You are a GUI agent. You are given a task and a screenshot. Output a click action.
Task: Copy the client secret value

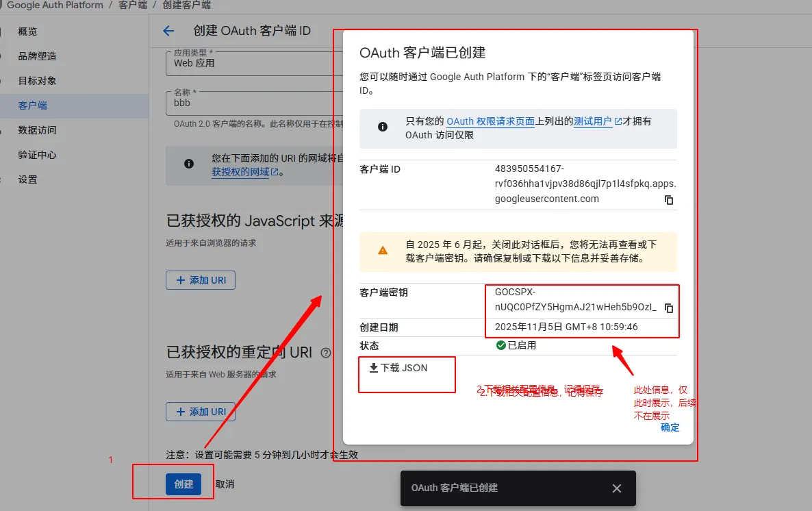669,308
